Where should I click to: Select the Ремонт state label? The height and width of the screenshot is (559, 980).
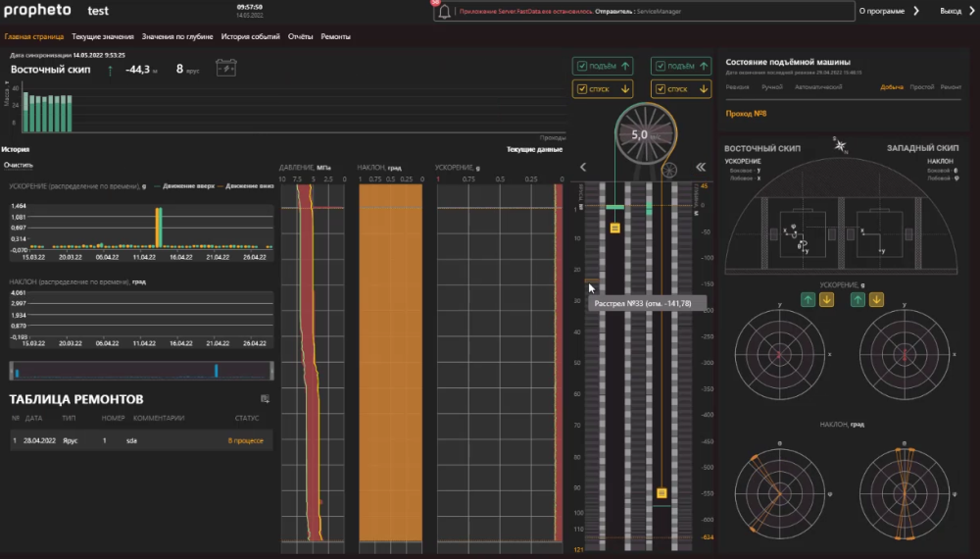tap(951, 87)
